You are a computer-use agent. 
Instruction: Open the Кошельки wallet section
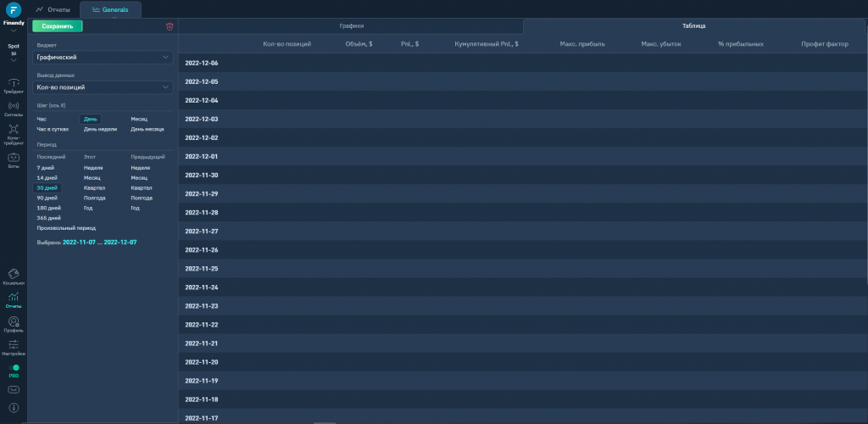pyautogui.click(x=14, y=276)
